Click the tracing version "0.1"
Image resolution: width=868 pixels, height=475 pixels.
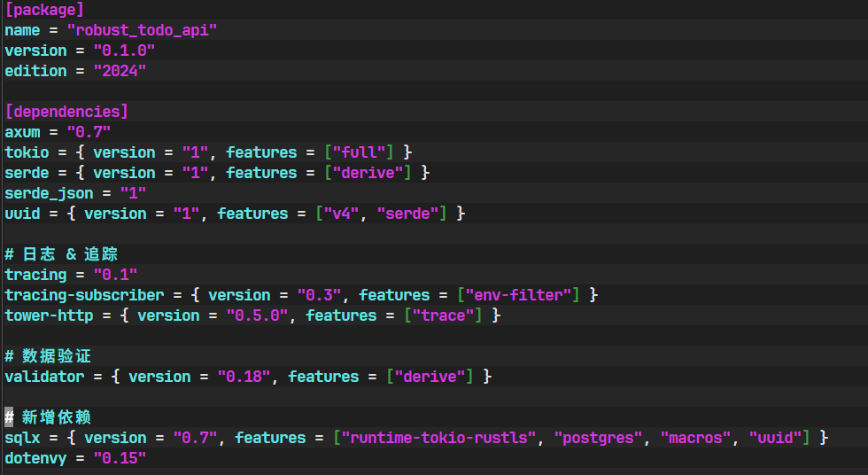pyautogui.click(x=115, y=275)
